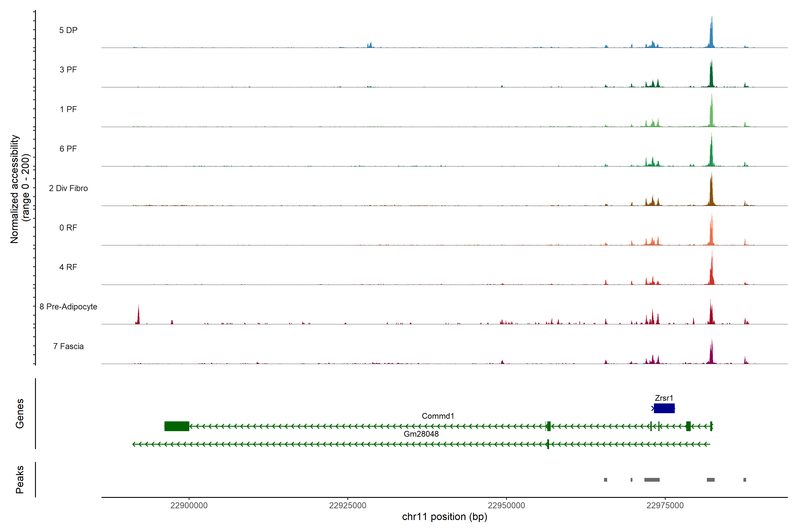Click the Gm28048 gene label

421,434
